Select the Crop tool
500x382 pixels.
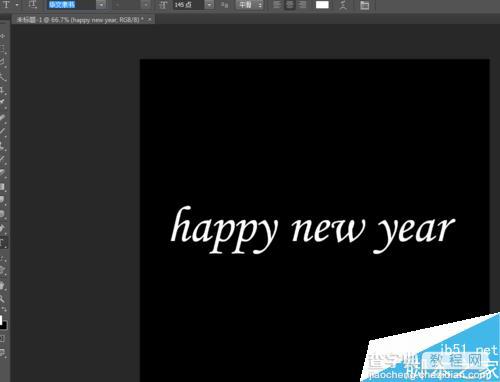click(3, 90)
